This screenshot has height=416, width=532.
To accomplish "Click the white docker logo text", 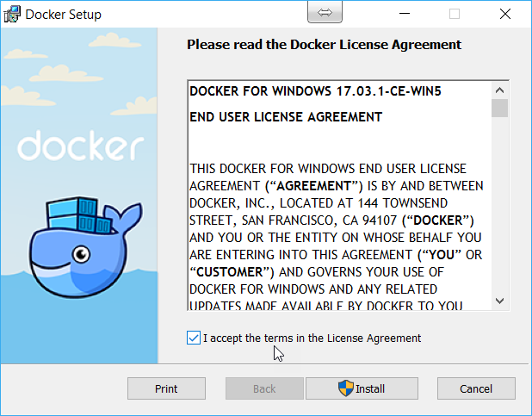I will pyautogui.click(x=81, y=146).
